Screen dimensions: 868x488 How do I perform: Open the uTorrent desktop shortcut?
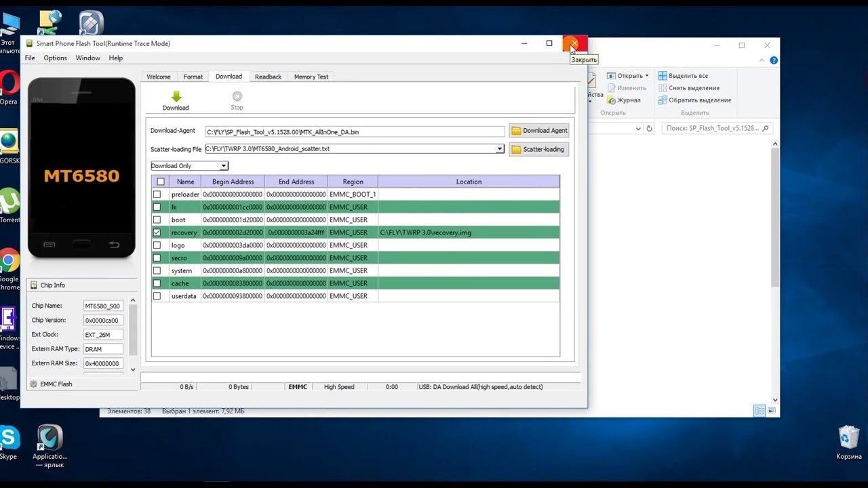coord(9,207)
